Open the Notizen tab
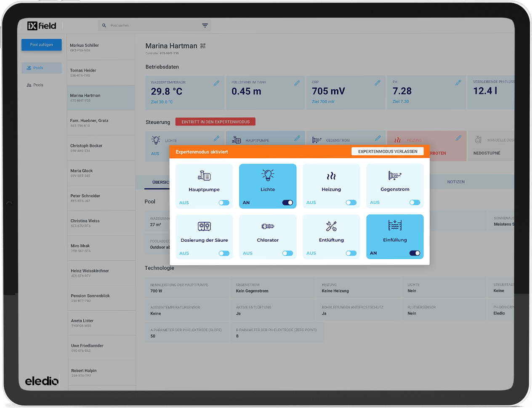 [456, 182]
